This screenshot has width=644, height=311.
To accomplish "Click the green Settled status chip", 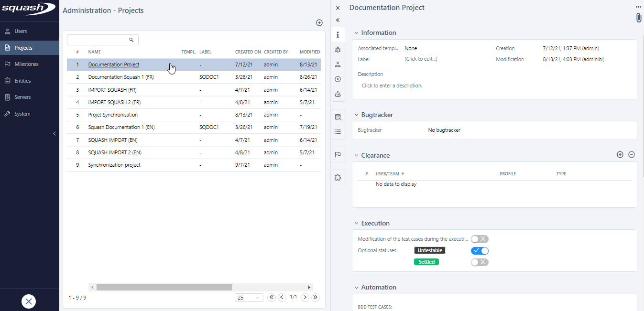I will [426, 262].
